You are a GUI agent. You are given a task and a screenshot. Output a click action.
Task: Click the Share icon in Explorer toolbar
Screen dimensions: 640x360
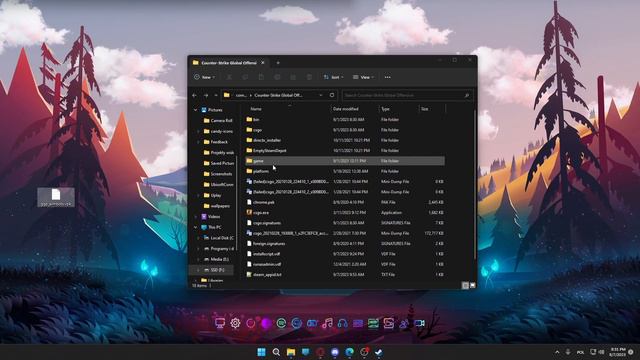pos(293,77)
